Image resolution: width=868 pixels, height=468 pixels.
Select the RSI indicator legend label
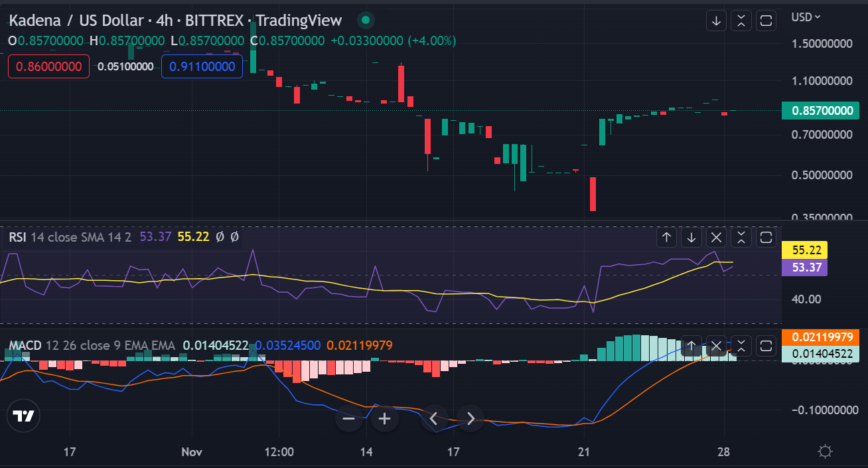point(18,236)
